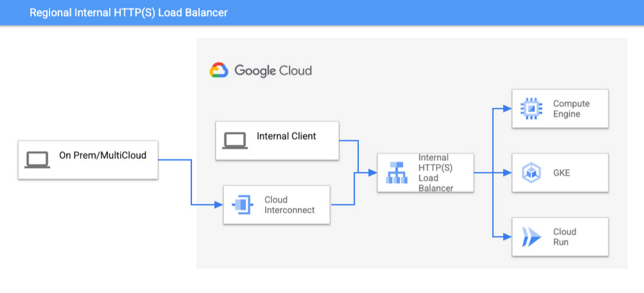Select the Cloud Run label text
Viewport: 644px width, 293px height.
[x=564, y=237]
